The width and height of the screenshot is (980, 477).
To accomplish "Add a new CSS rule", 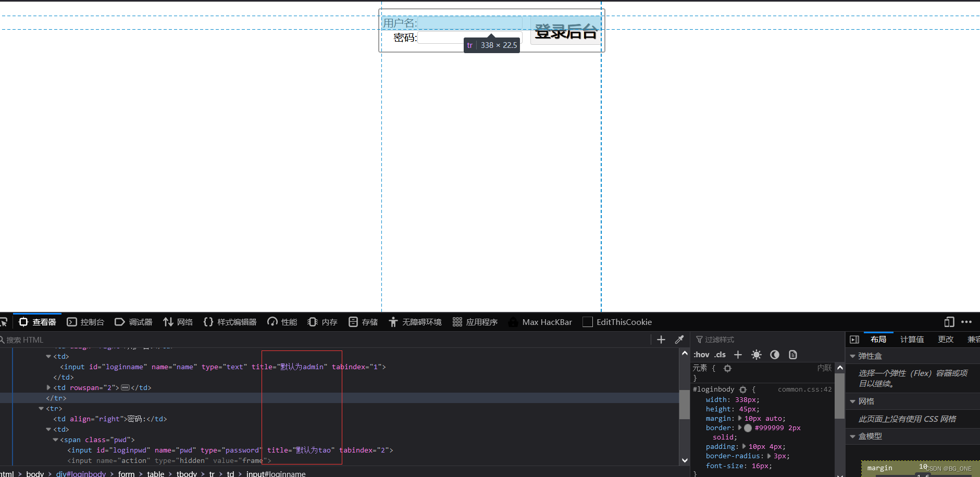I will [738, 355].
